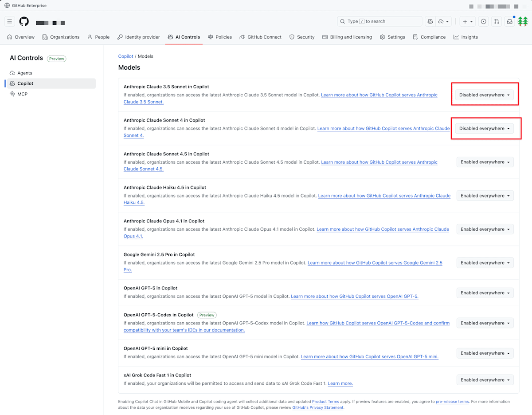
Task: Open the plus create-new menu
Action: tap(467, 21)
